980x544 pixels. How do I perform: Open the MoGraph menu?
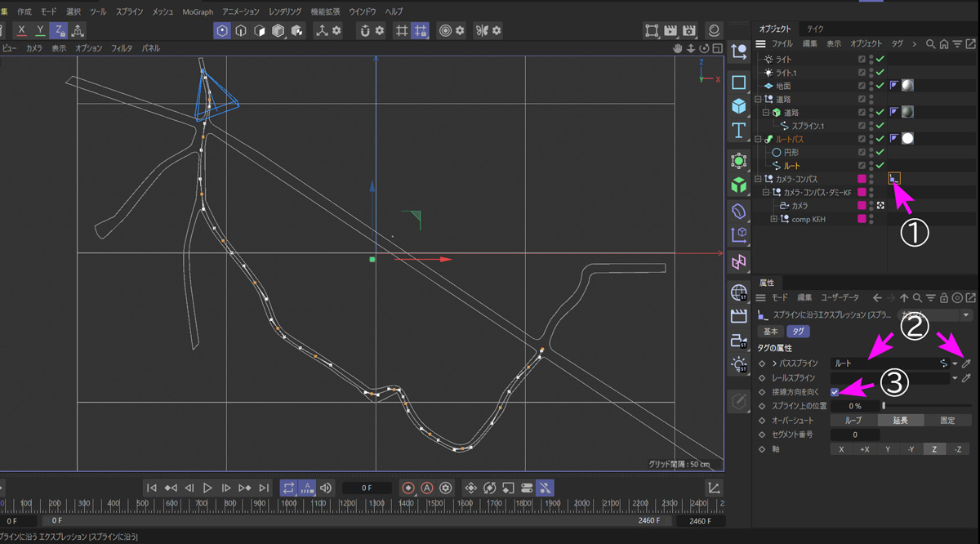click(198, 11)
